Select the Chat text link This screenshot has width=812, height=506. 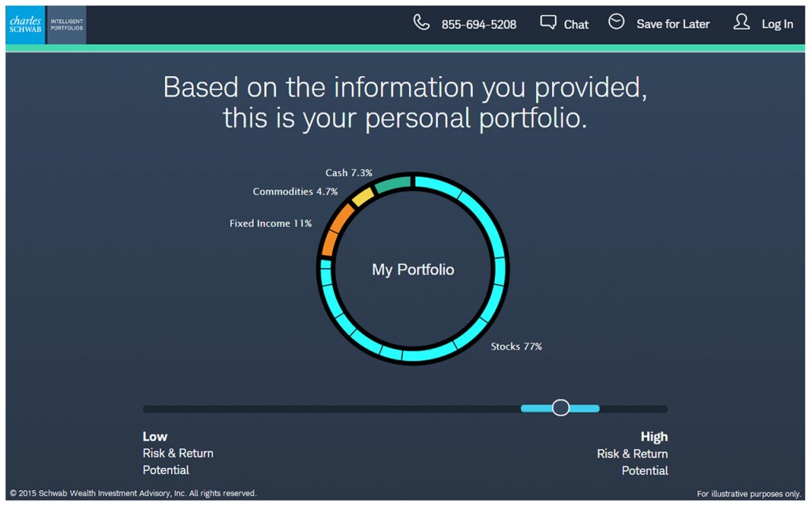pos(576,25)
